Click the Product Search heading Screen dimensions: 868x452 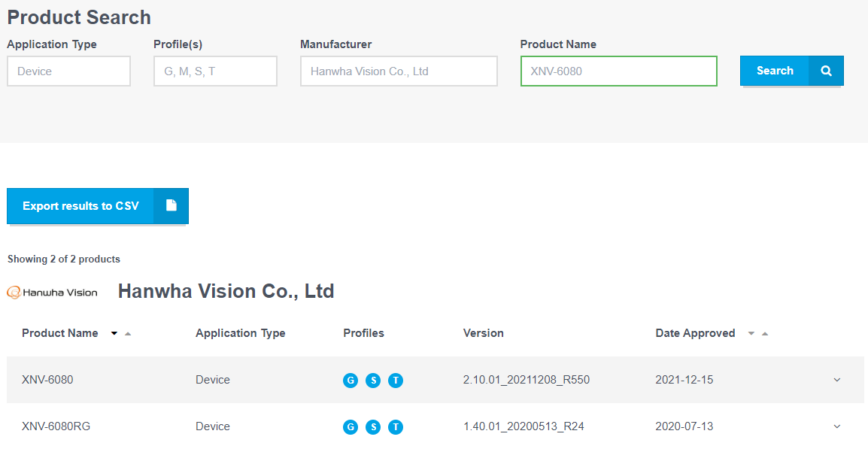tap(79, 17)
